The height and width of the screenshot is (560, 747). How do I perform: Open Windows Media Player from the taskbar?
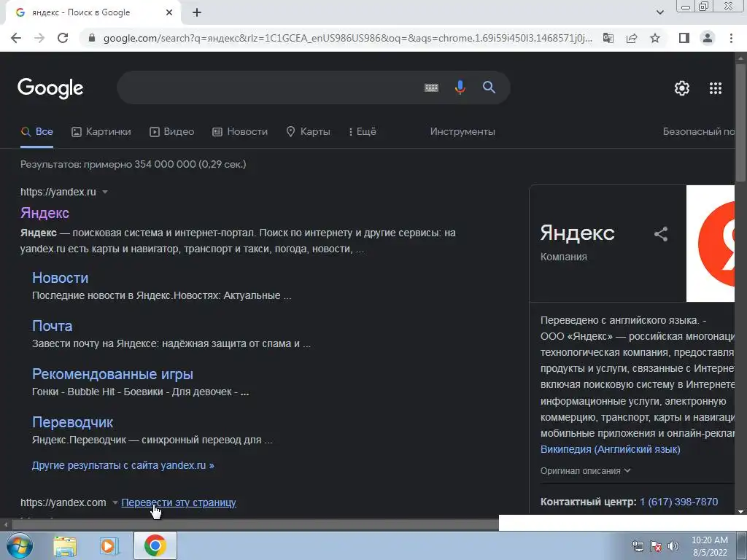pyautogui.click(x=109, y=546)
